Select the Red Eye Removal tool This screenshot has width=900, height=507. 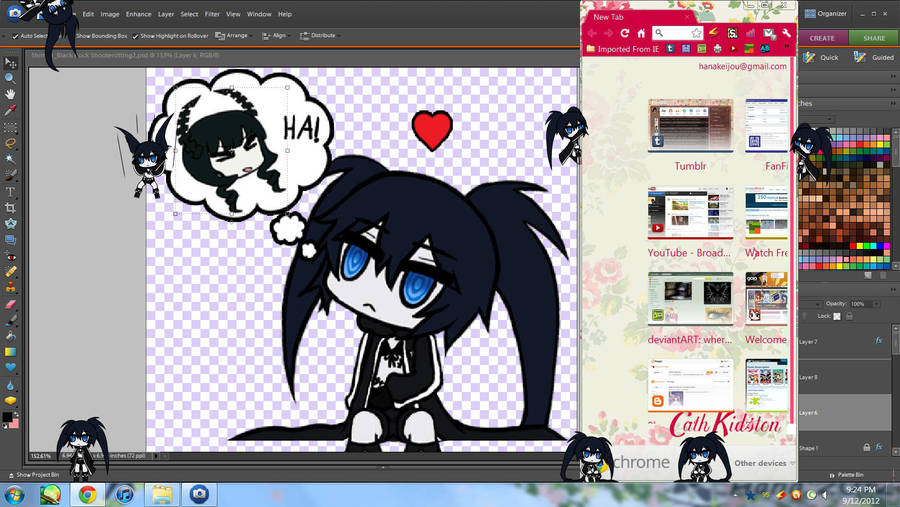(10, 257)
